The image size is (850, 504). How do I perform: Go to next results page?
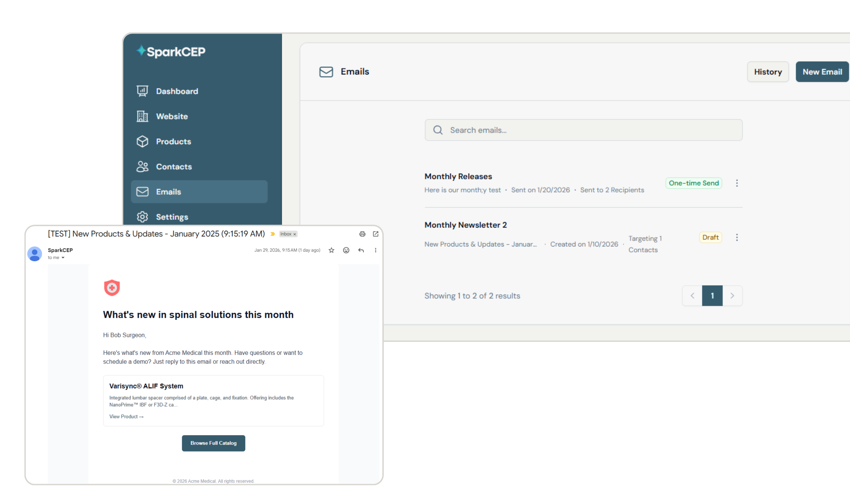click(x=732, y=296)
